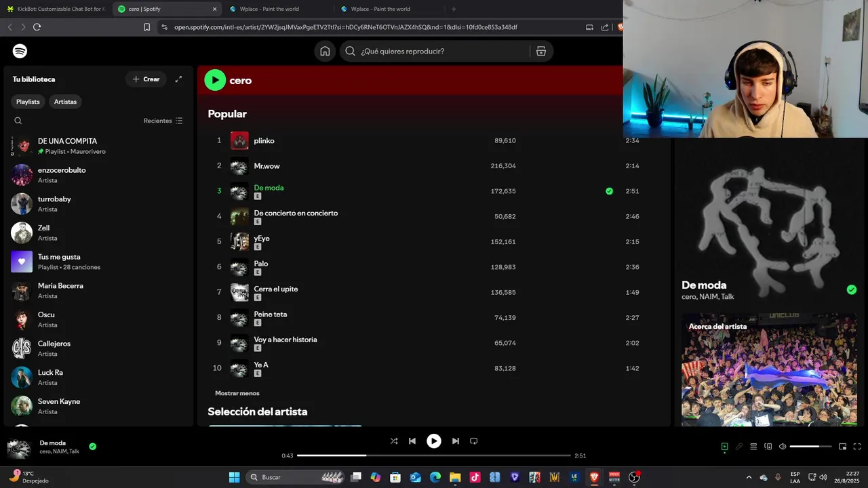Open the Recientes sort dropdown
Screen dimensions: 868x488
163,121
